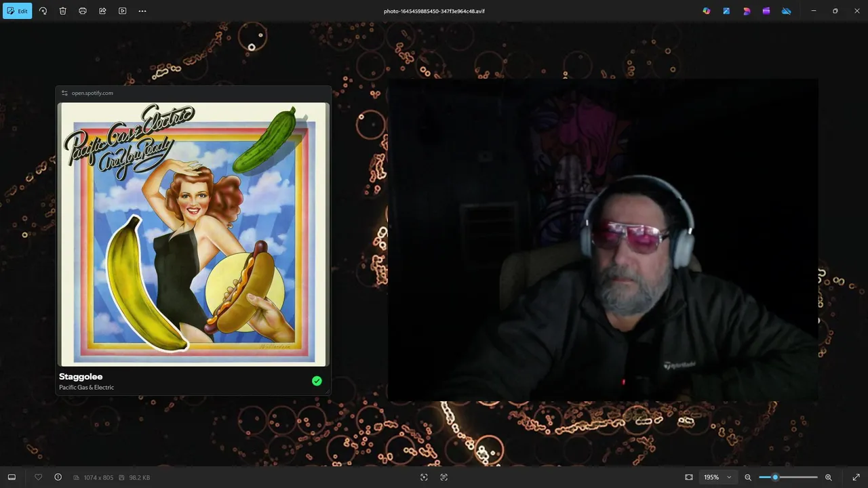The image size is (868, 488).
Task: Click the 1074 x 805 dimensions text
Action: pos(98,478)
